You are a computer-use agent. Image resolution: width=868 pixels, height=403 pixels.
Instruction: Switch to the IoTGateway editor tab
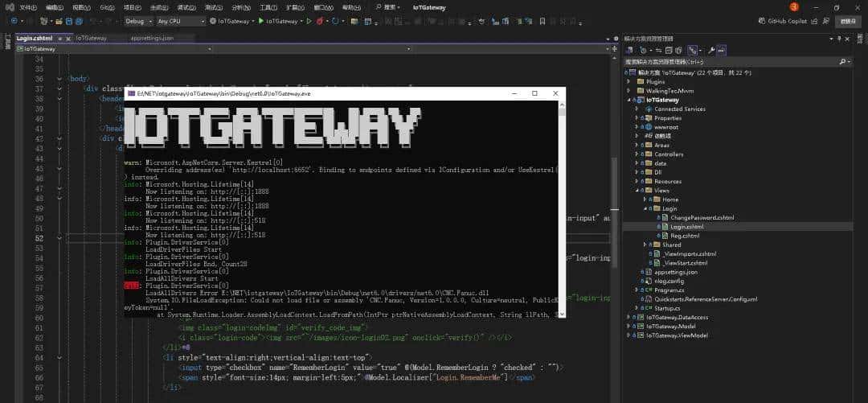92,39
